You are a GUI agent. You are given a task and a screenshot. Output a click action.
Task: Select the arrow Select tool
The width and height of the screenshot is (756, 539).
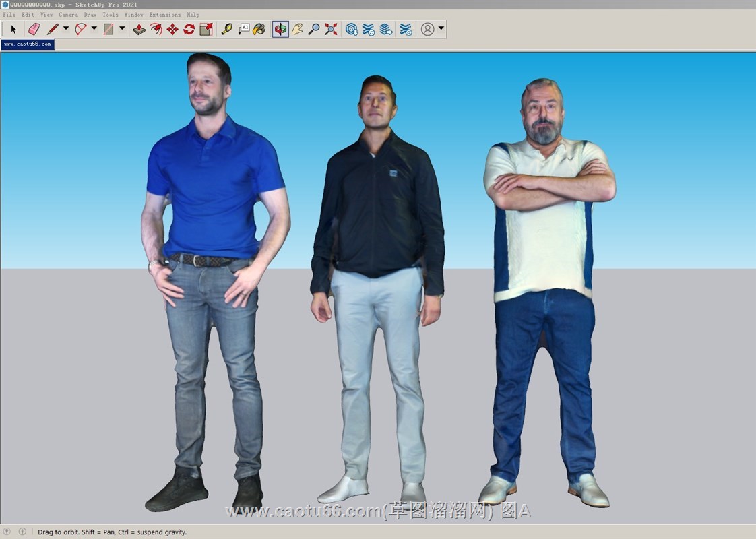[13, 29]
